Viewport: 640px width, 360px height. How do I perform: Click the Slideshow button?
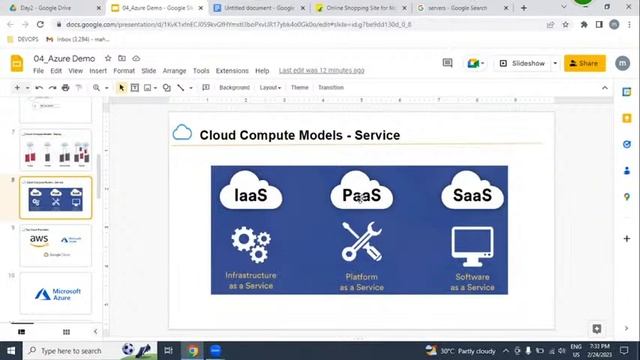[x=523, y=63]
